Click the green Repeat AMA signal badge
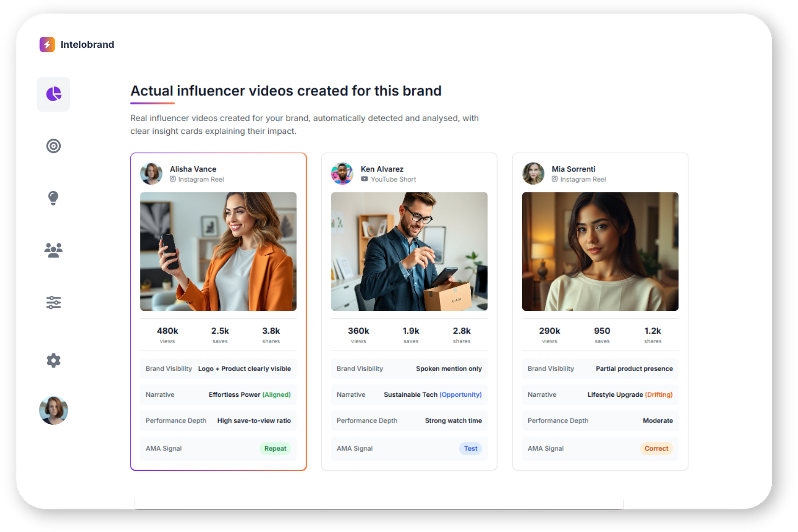 click(275, 448)
